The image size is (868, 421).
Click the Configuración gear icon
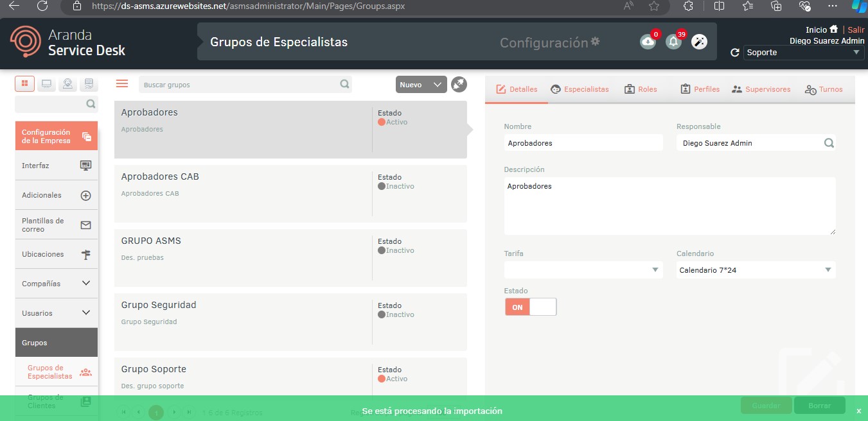(x=596, y=41)
